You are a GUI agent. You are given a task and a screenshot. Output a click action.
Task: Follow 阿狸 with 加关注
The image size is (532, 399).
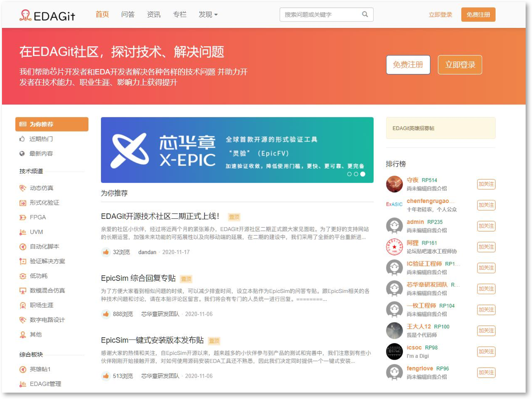tap(486, 247)
